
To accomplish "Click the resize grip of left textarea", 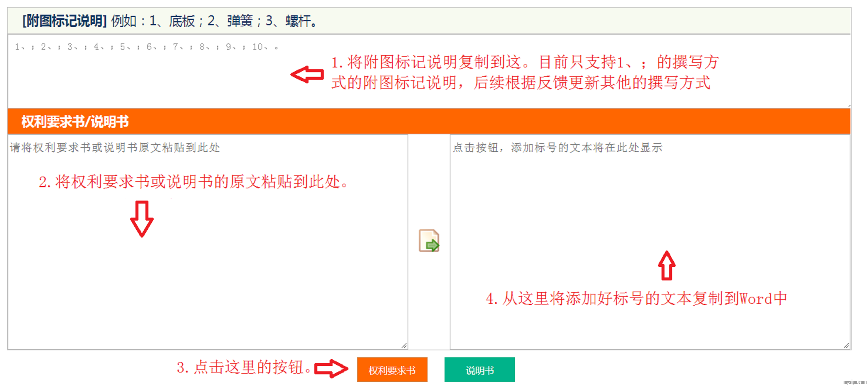I will [404, 346].
